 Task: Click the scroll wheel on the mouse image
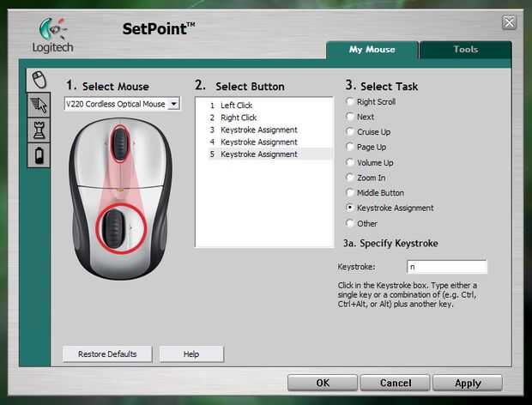120,144
